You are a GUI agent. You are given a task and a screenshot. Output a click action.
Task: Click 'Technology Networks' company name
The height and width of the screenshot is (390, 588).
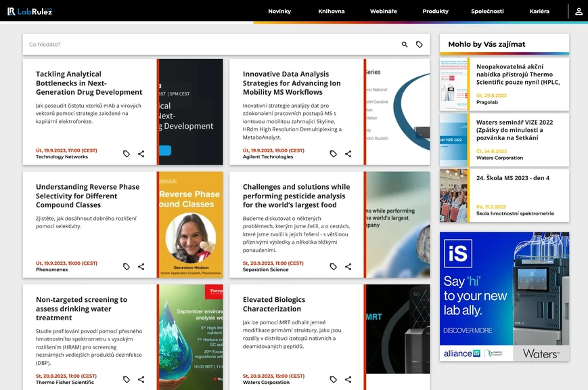point(62,157)
